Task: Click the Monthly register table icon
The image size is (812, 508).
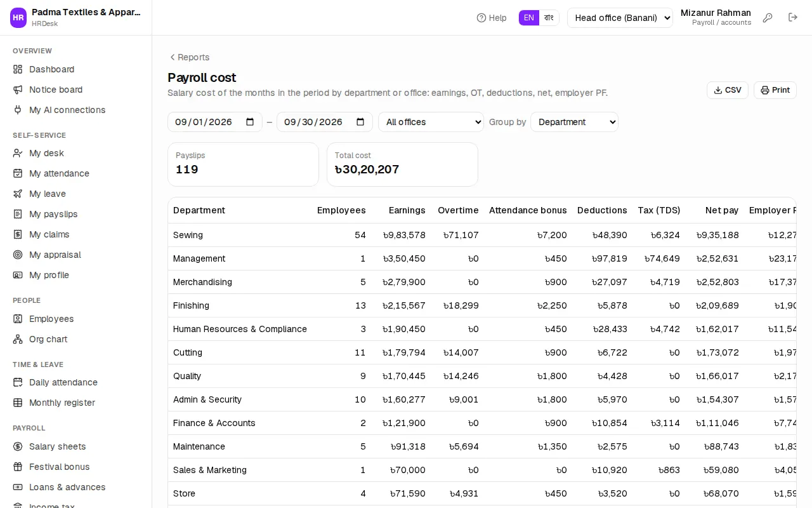Action: [18, 403]
